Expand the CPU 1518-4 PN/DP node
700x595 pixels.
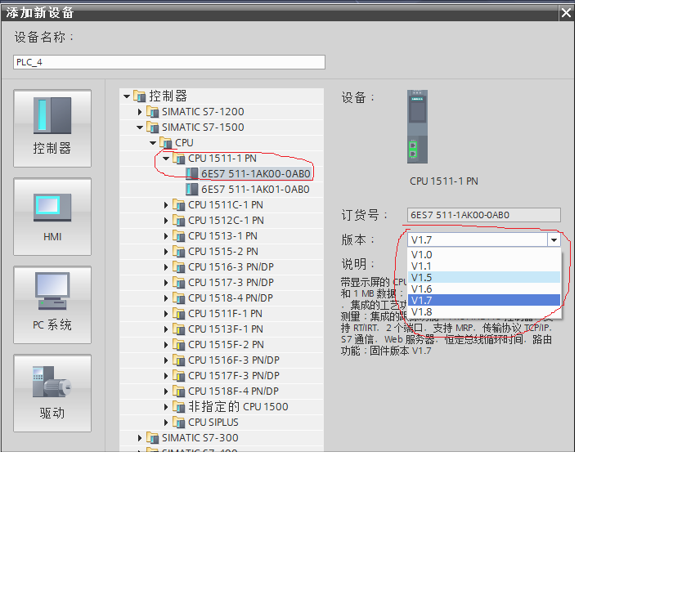point(166,298)
